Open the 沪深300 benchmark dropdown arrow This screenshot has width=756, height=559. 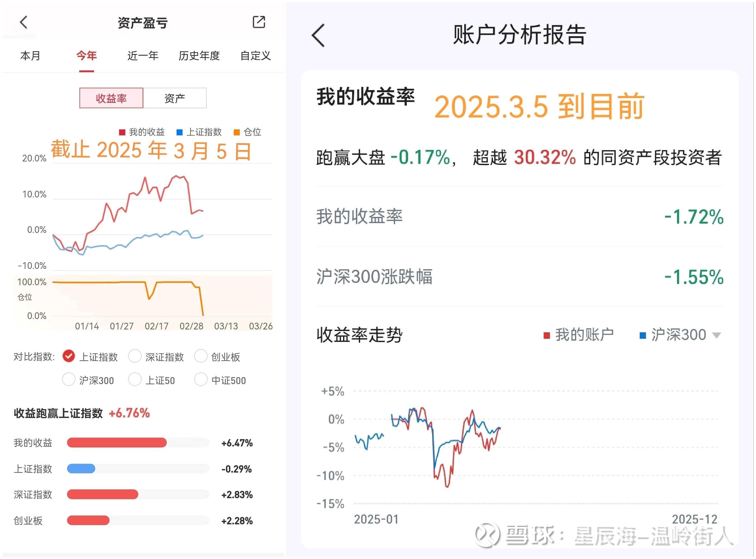[x=716, y=336]
